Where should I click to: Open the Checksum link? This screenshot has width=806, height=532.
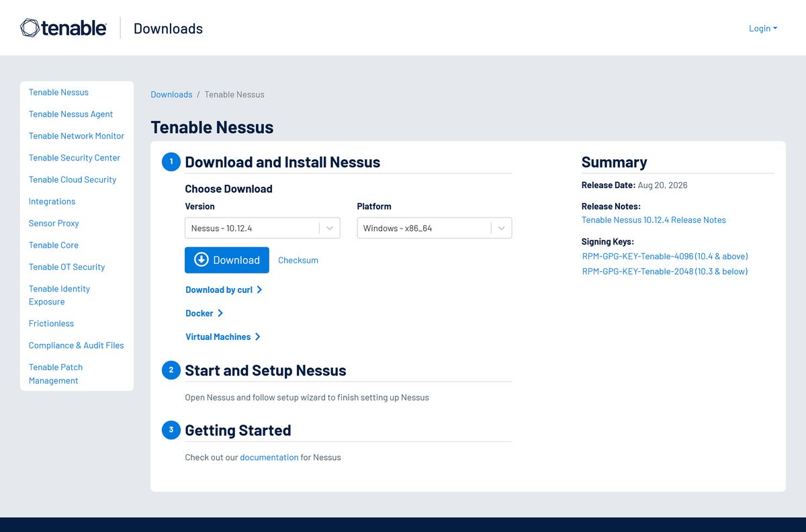pos(298,260)
